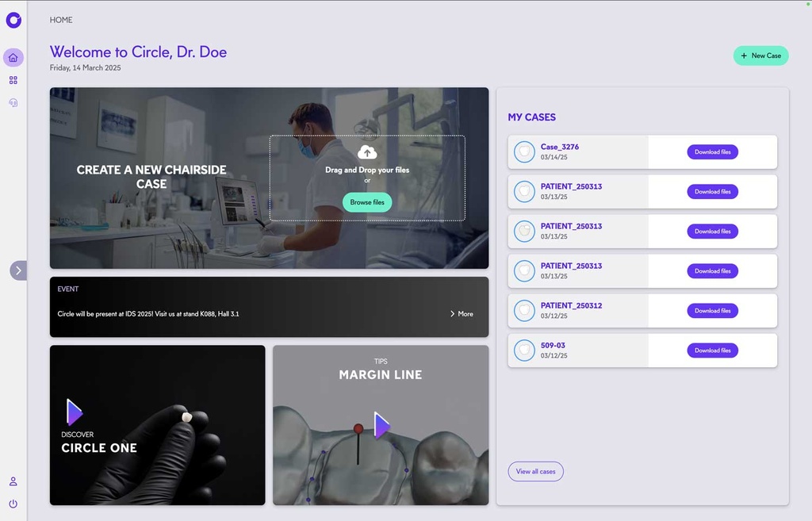Expand the event with More chevron

(462, 314)
